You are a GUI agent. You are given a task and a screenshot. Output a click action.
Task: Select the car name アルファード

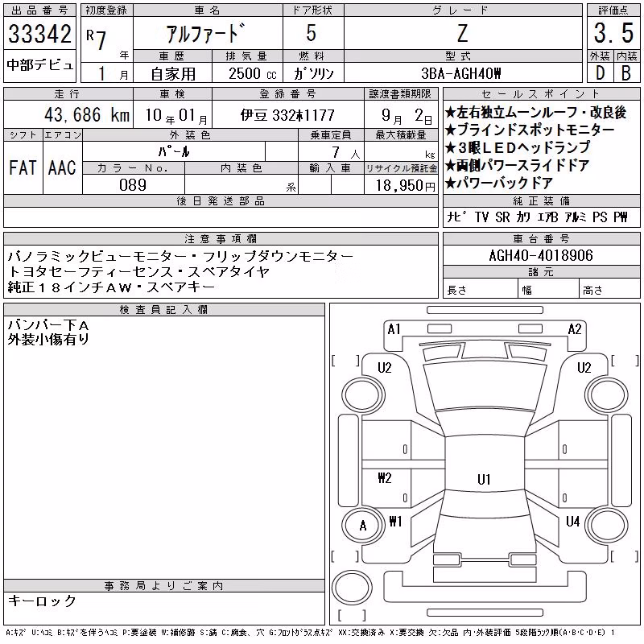[x=205, y=34]
